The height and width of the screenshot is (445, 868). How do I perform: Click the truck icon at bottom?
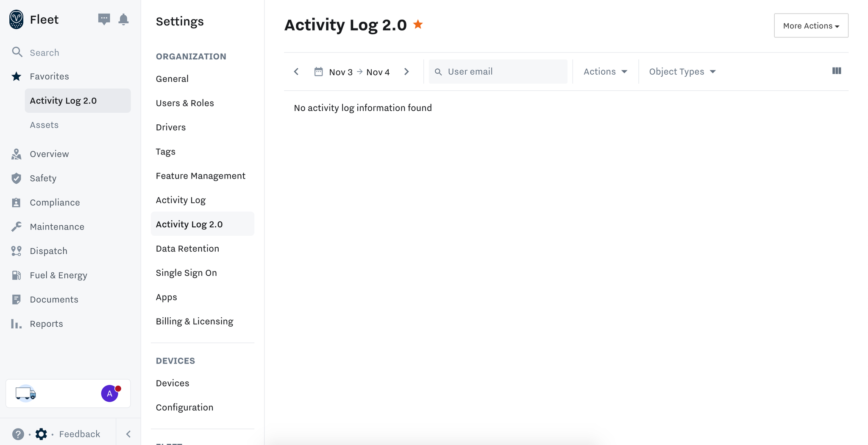[x=26, y=394]
